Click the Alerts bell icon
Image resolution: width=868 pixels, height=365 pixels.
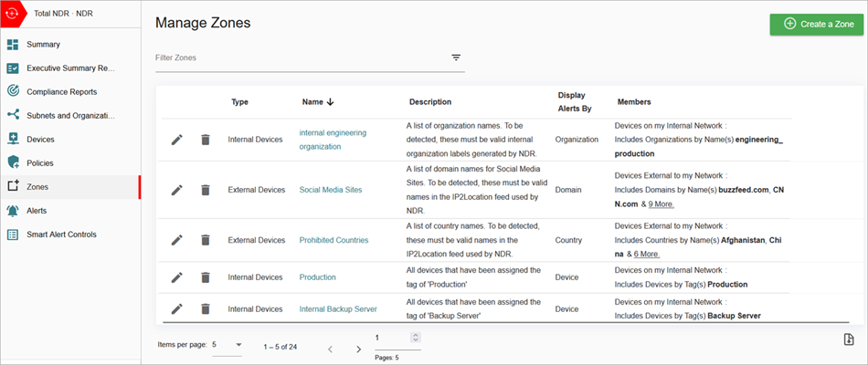point(13,211)
